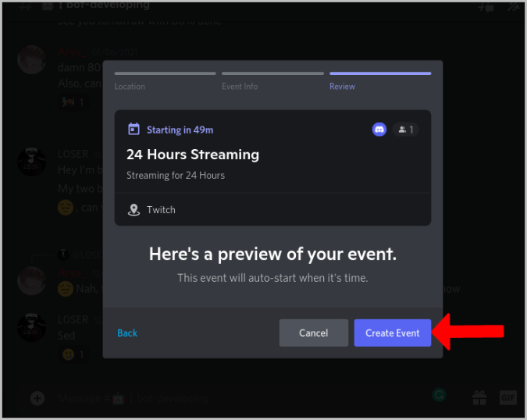The width and height of the screenshot is (527, 420).
Task: Click LOSER avatar beside the Hey I'm message
Action: 31,162
